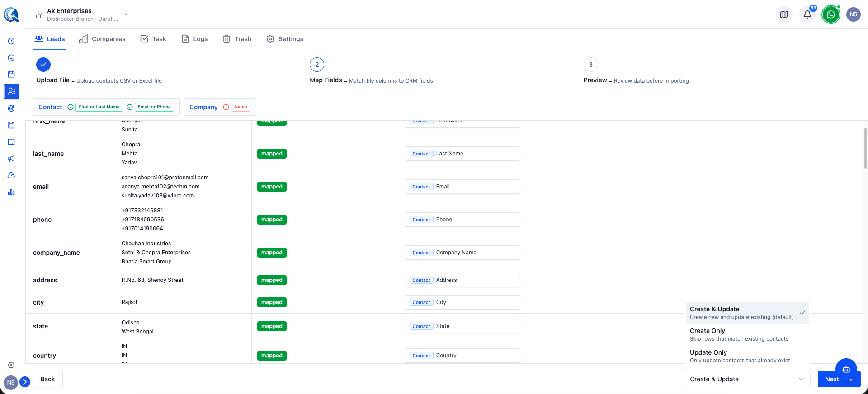868x394 pixels.
Task: Click mapped badge in email row
Action: pos(272,187)
